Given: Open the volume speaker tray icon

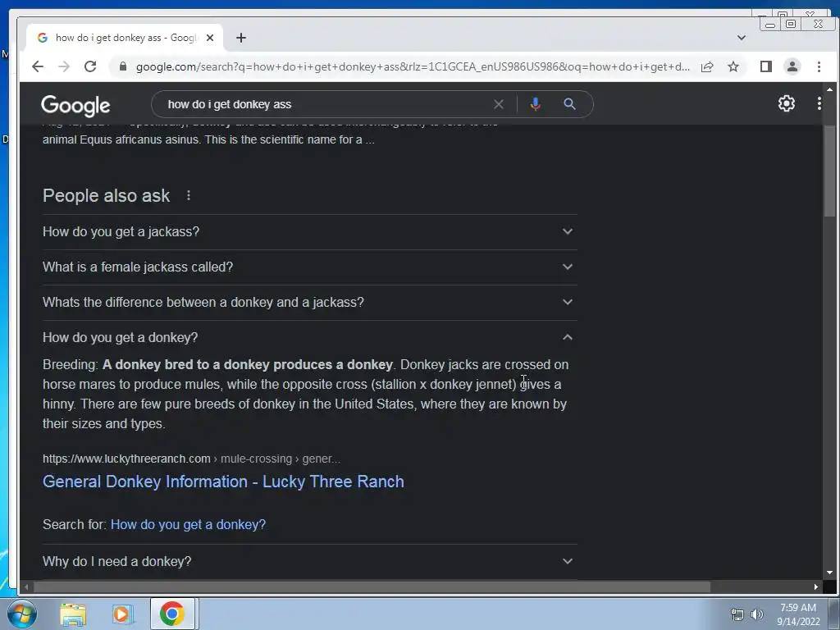Looking at the screenshot, I should 756,614.
